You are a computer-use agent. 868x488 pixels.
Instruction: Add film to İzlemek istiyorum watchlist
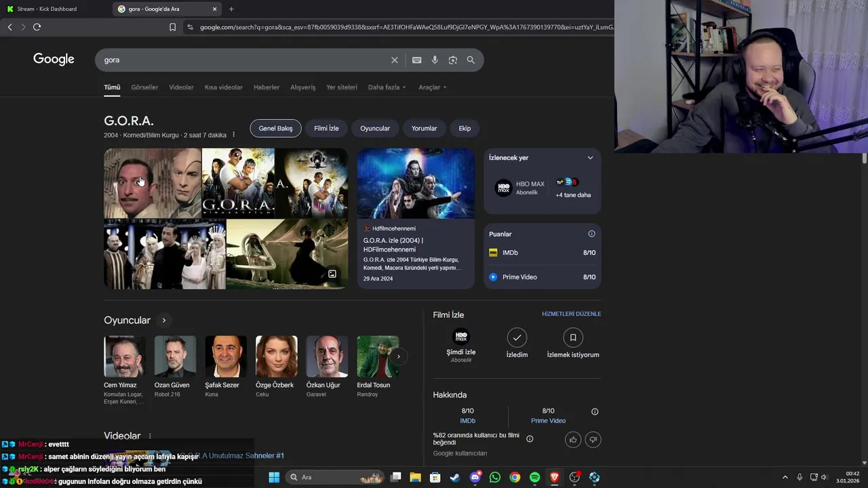click(573, 343)
